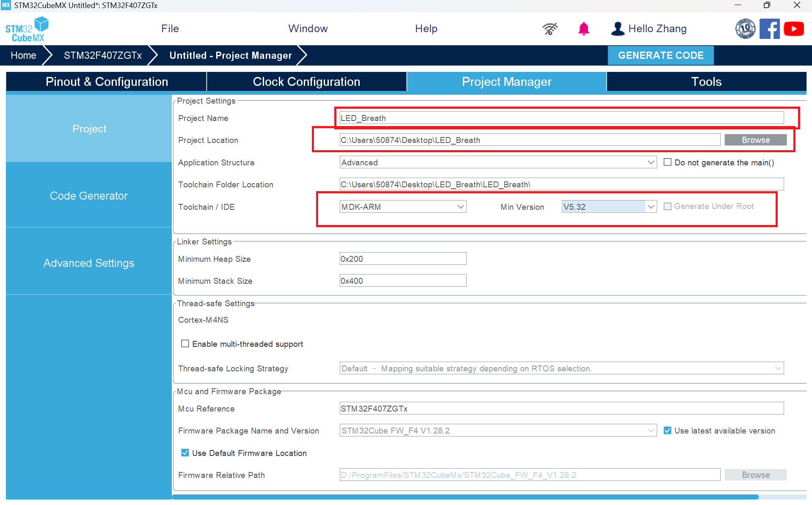The image size is (812, 505).
Task: Select the Project side tab
Action: [89, 129]
